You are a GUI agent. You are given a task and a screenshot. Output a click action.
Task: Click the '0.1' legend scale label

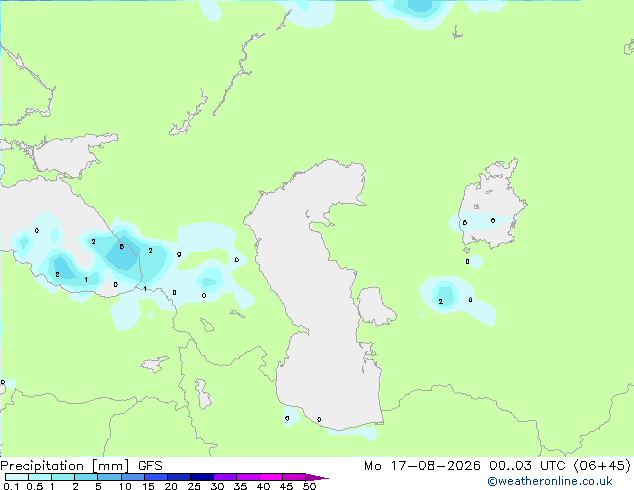pyautogui.click(x=11, y=486)
